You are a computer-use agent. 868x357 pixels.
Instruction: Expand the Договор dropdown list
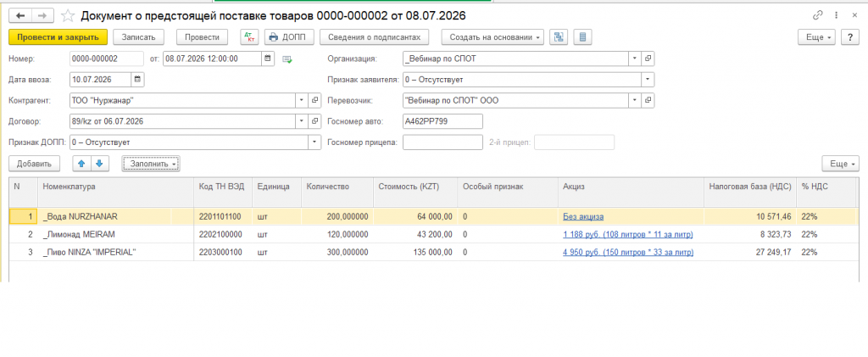(x=302, y=120)
